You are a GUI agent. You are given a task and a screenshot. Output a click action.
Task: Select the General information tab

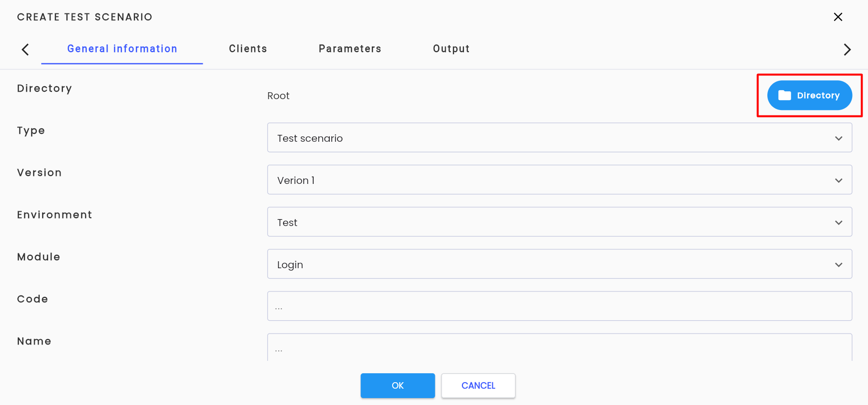point(122,49)
